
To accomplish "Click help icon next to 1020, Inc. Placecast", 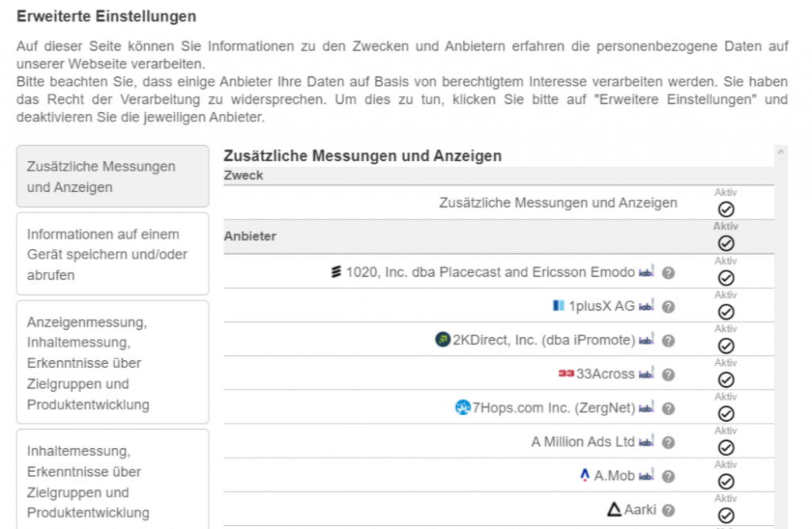I will point(668,273).
